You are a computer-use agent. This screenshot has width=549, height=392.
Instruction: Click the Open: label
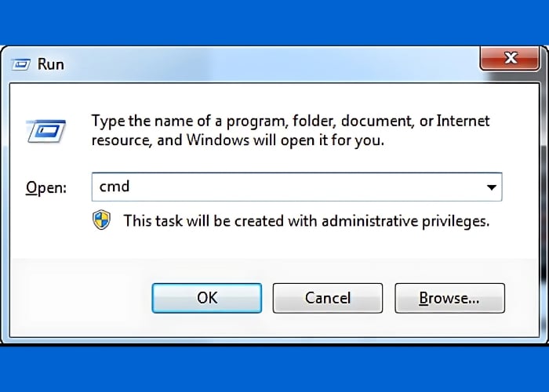pyautogui.click(x=47, y=188)
